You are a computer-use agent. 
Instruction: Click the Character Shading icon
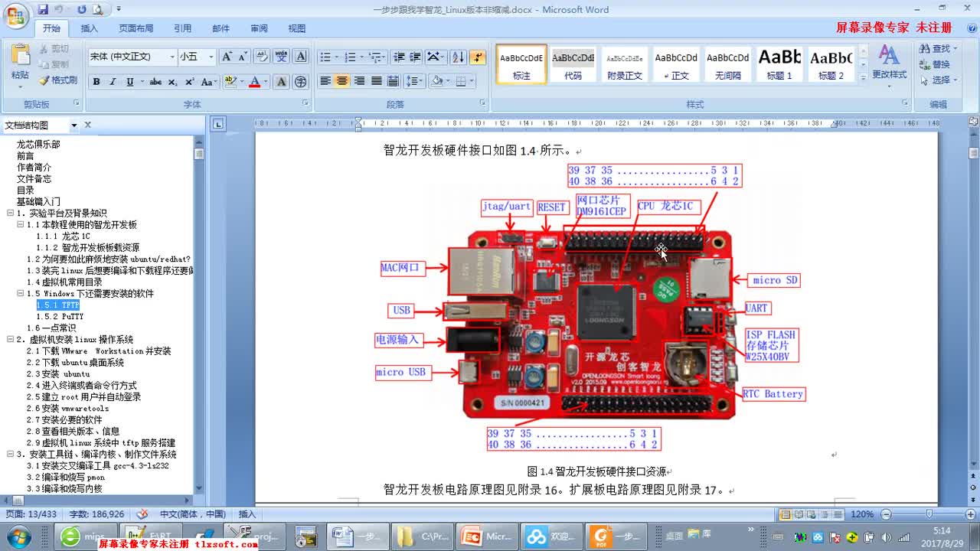281,81
